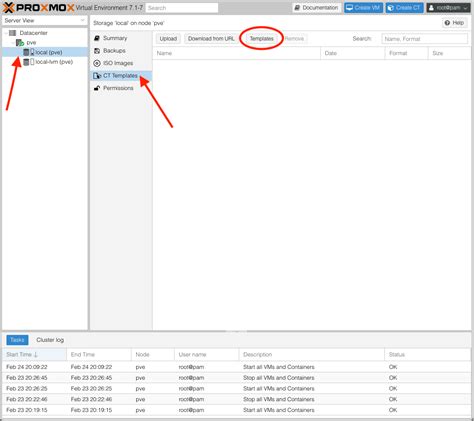The height and width of the screenshot is (421, 474).
Task: Switch to the Tasks tab
Action: point(17,340)
